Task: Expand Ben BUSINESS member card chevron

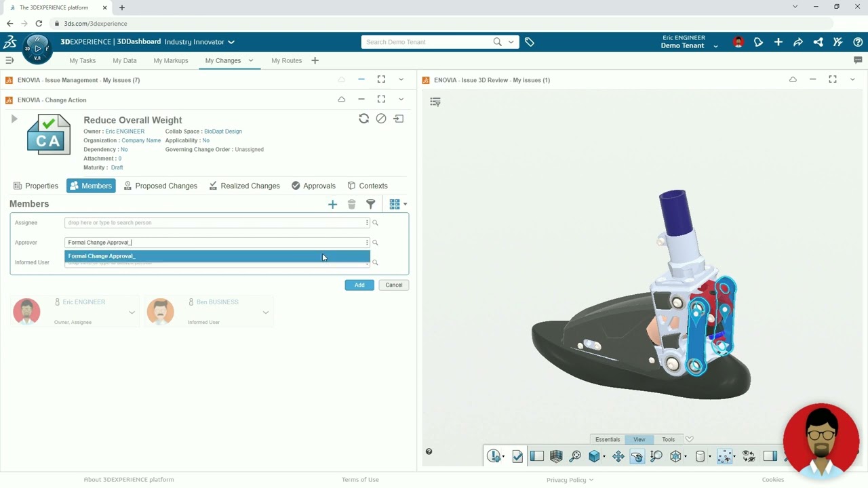Action: 266,312
